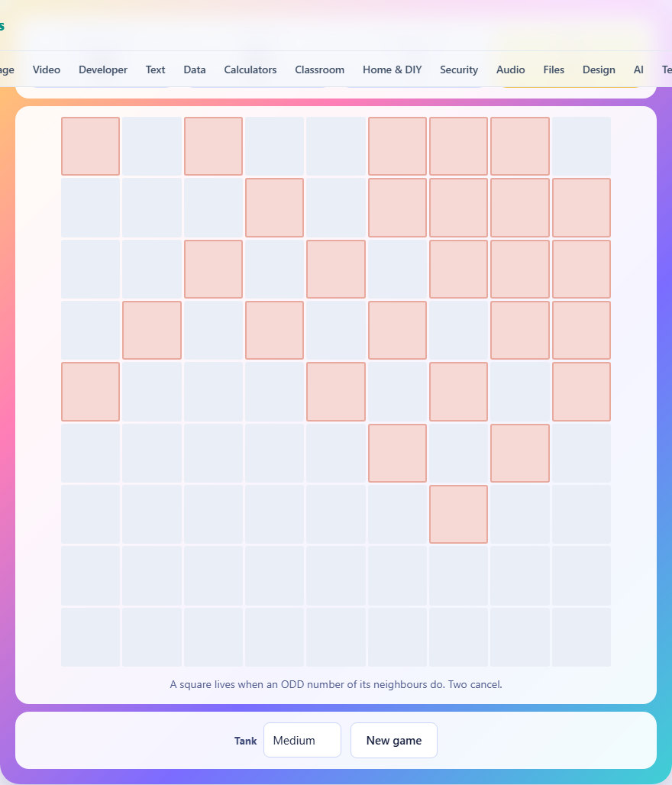This screenshot has height=785, width=672.
Task: Click the 'A square lives when an ODD number' hint
Action: point(336,684)
